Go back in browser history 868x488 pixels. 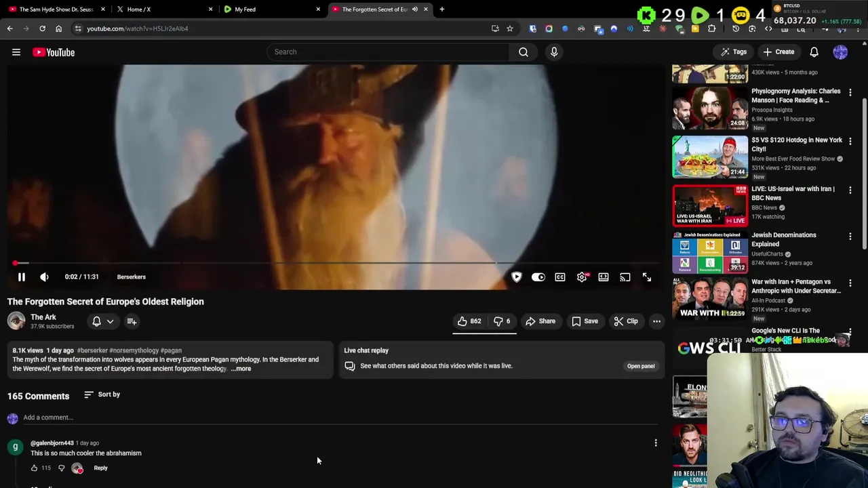[x=9, y=28]
